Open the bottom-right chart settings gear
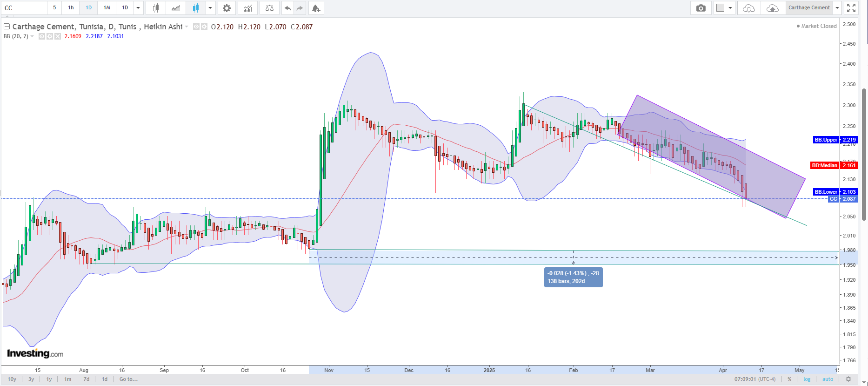The width and height of the screenshot is (868, 386). [848, 379]
